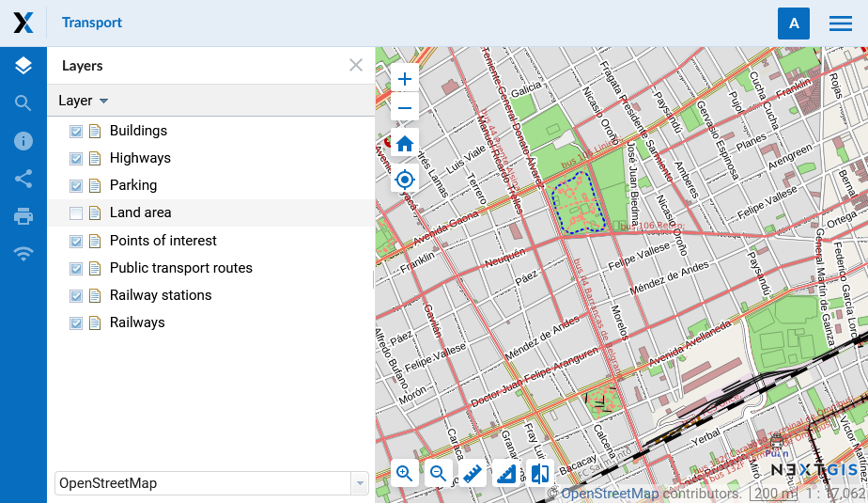Viewport: 868px width, 503px height.
Task: Click the Railways layer document icon
Action: click(95, 322)
